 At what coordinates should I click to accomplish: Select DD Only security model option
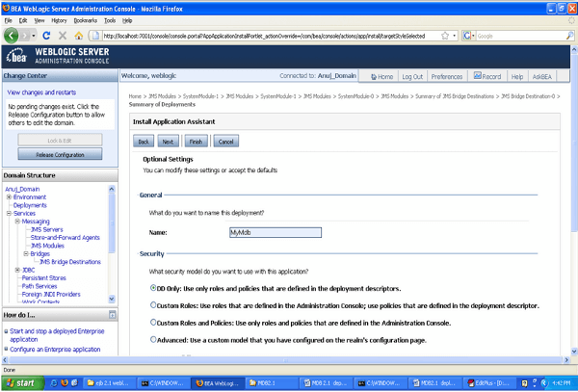(154, 287)
